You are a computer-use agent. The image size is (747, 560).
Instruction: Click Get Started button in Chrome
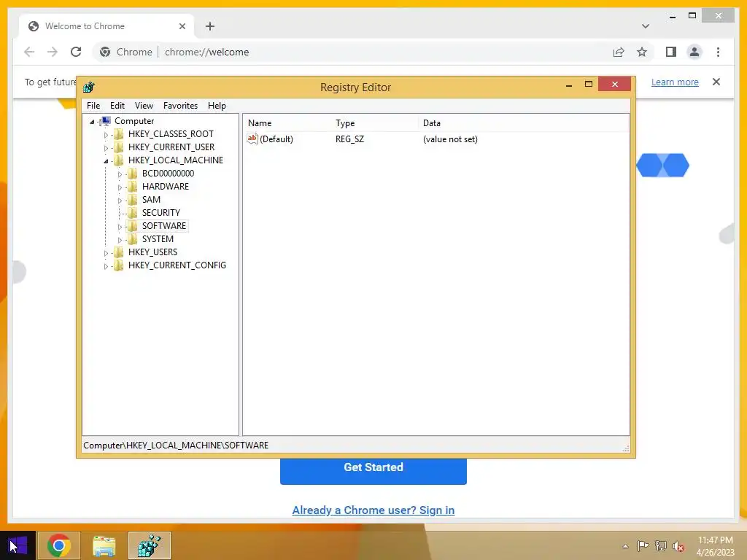[373, 470]
